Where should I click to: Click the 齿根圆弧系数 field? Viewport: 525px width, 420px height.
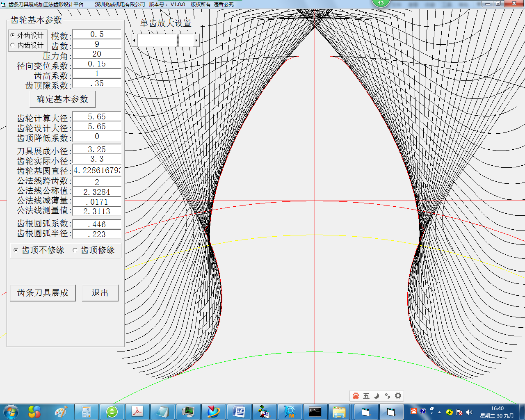tap(97, 224)
